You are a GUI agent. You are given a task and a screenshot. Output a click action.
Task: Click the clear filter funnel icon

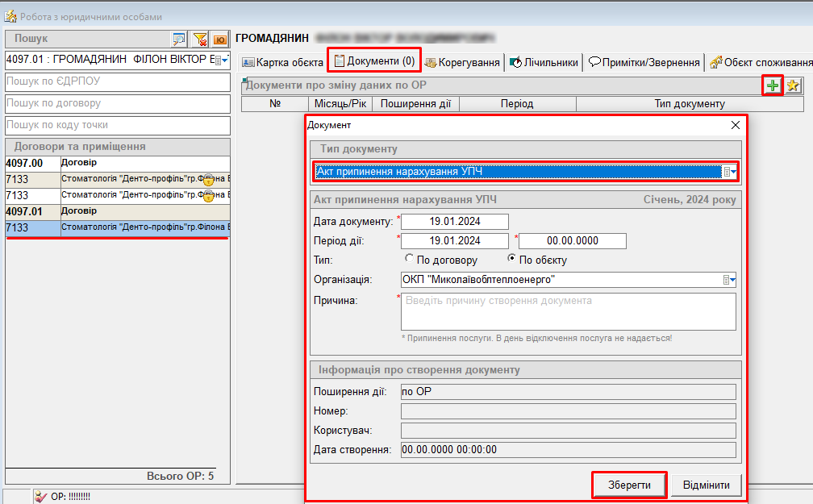(200, 39)
